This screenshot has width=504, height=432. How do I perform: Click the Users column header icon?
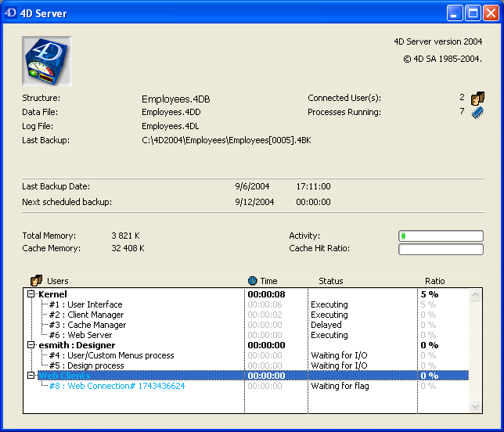[36, 281]
